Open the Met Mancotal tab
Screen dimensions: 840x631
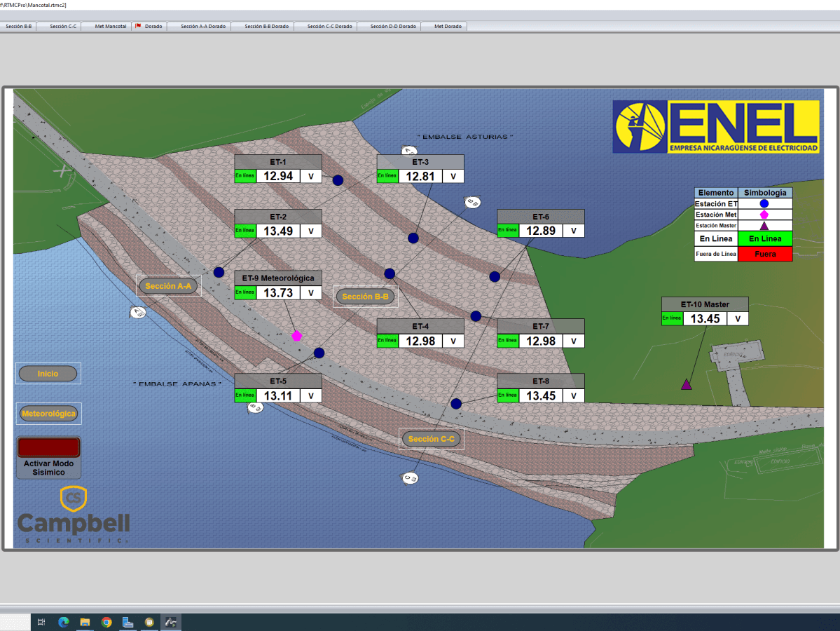[111, 26]
